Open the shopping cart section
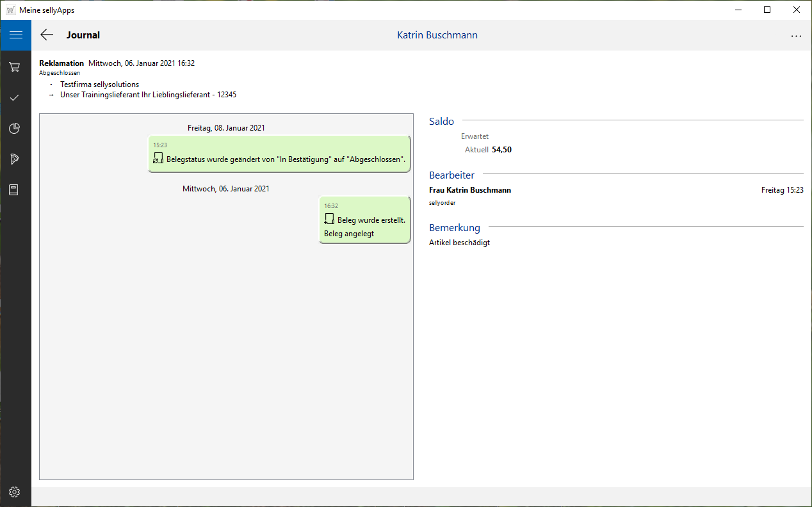 [x=15, y=67]
